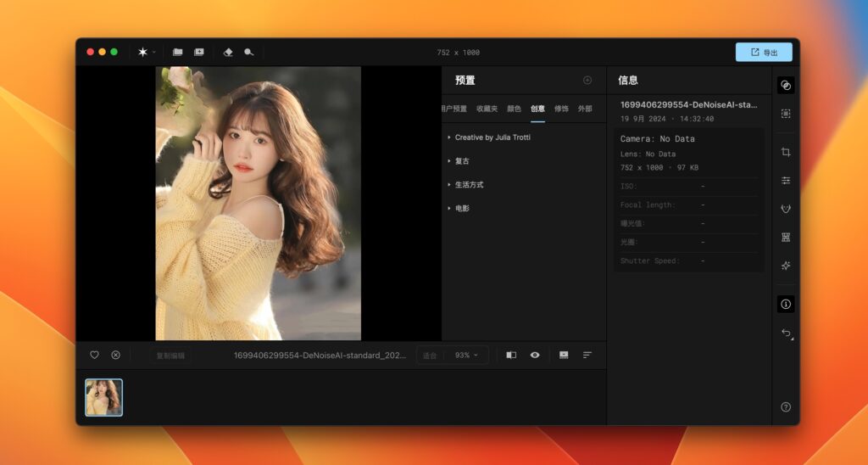Click the file name in info panel

click(688, 104)
